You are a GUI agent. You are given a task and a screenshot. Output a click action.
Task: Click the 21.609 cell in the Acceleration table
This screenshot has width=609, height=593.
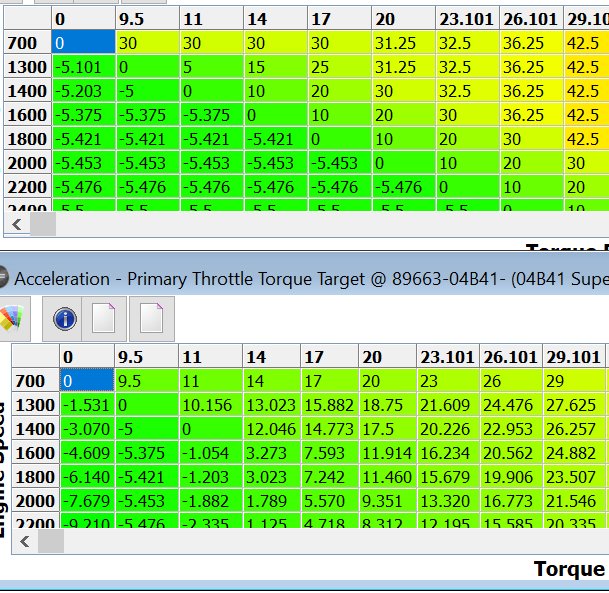448,405
